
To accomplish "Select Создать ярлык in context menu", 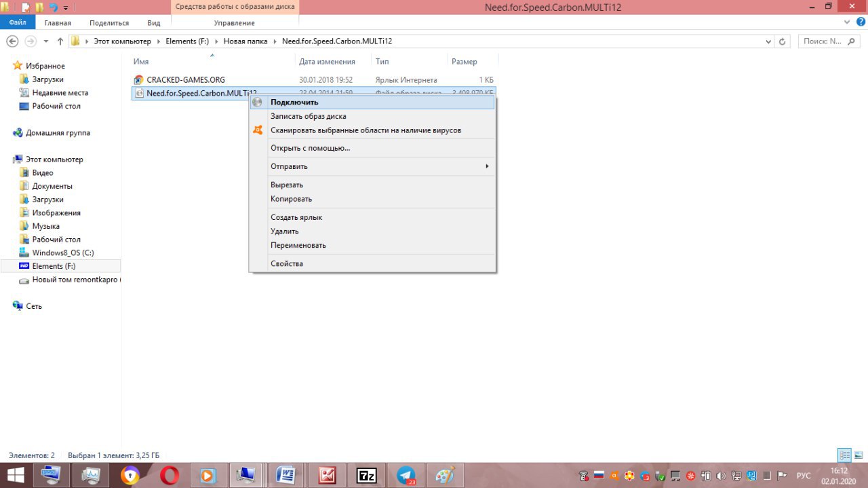I will pos(372,217).
